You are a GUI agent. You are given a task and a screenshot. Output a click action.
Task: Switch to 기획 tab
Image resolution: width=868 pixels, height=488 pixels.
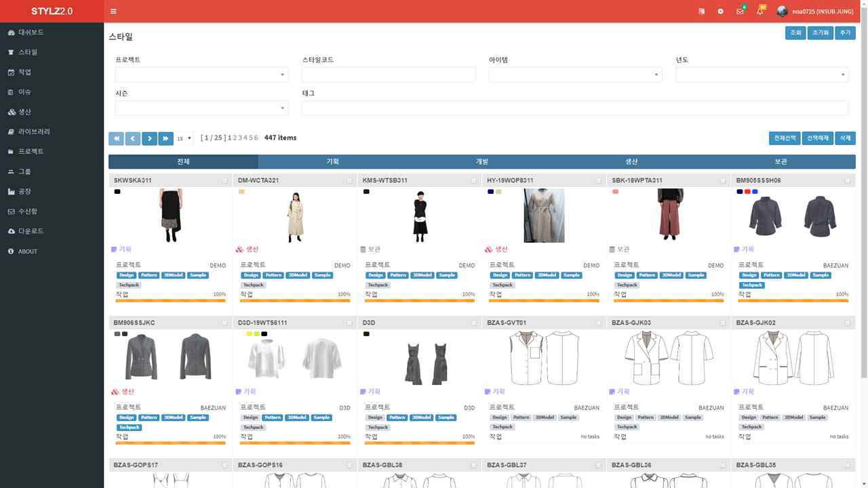tap(333, 162)
